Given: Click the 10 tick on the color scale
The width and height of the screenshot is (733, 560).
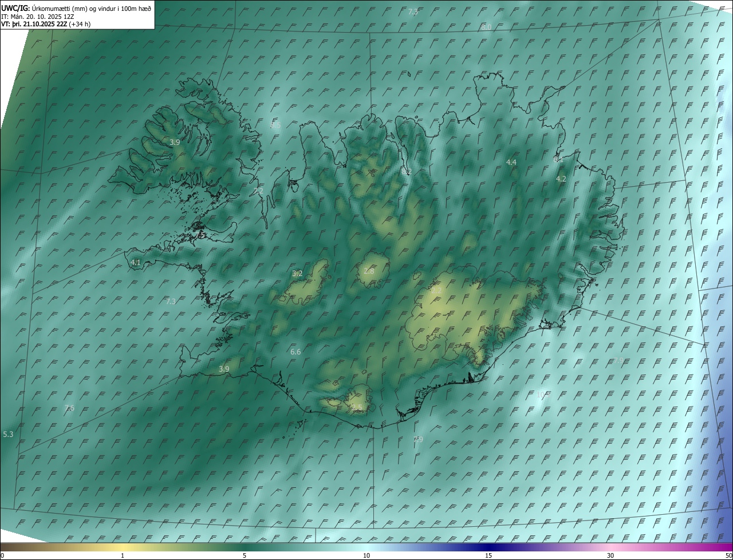Looking at the screenshot, I should tap(366, 556).
